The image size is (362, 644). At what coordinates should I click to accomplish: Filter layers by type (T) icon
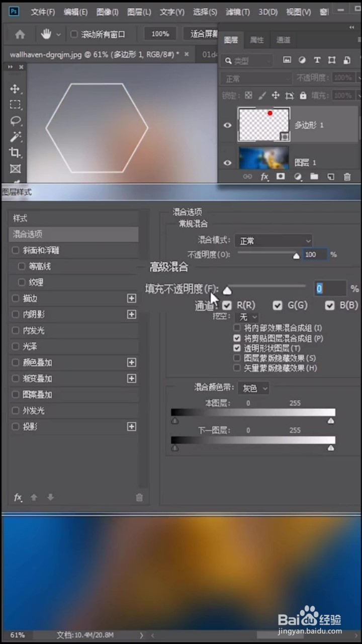pos(317,60)
